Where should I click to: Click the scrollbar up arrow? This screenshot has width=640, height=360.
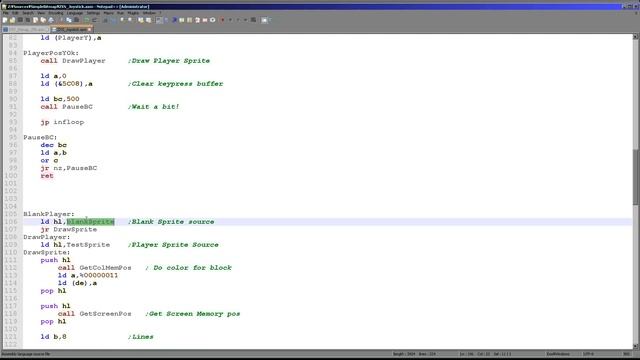(x=636, y=37)
